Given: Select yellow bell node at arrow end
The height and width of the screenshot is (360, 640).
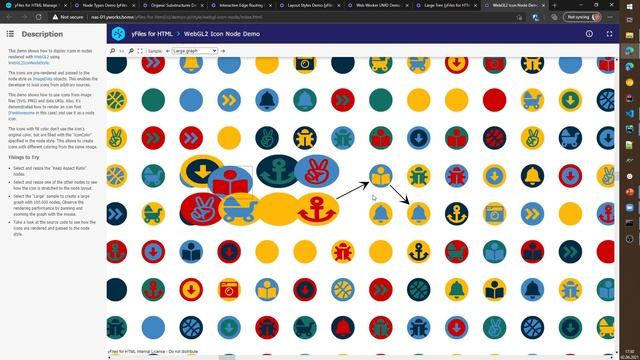Looking at the screenshot, I should (418, 214).
